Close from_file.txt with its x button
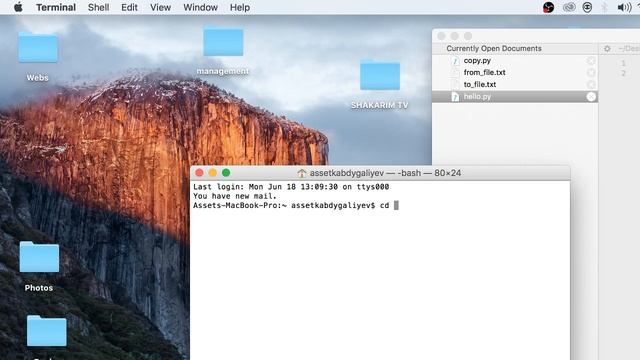Image resolution: width=640 pixels, height=360 pixels. [x=591, y=73]
